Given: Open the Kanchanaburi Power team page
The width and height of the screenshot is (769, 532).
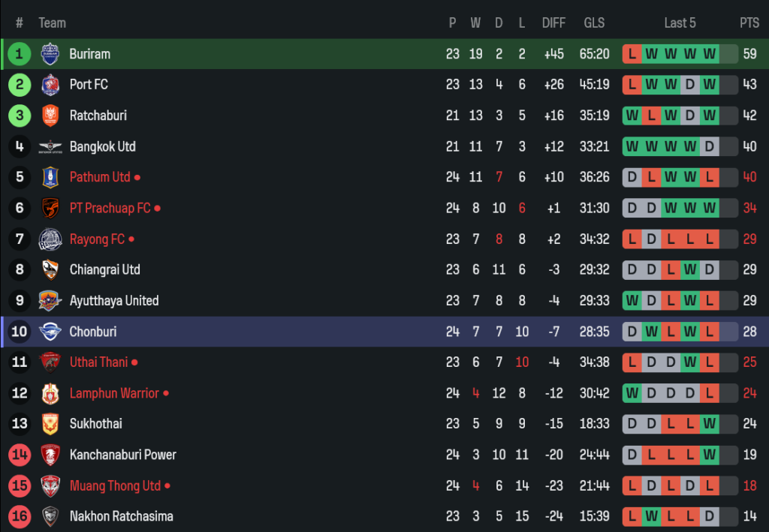Looking at the screenshot, I should click(x=122, y=455).
